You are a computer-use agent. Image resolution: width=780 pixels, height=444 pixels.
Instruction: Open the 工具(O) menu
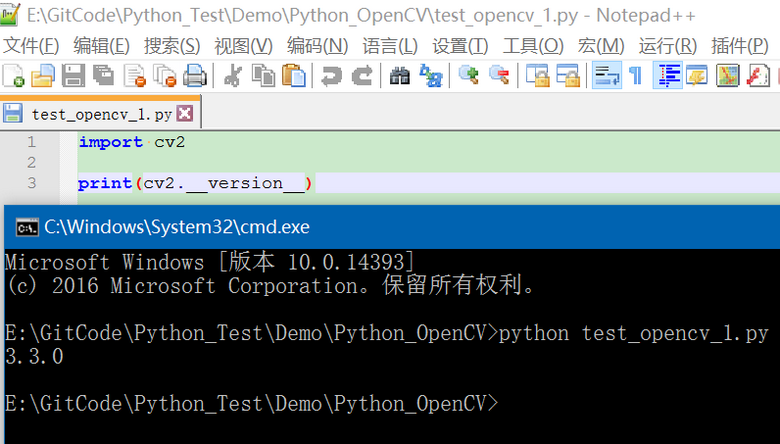[533, 46]
